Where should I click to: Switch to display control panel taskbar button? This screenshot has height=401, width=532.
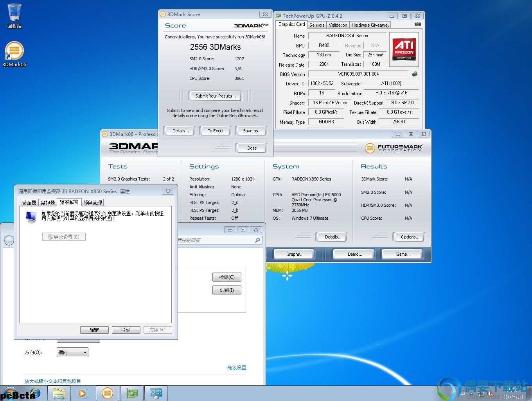coord(156,394)
